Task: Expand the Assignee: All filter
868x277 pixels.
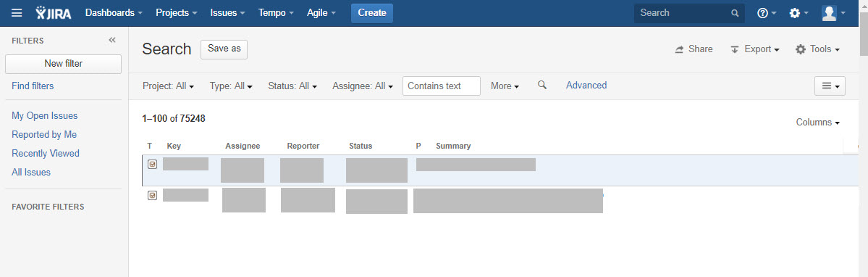Action: [x=363, y=86]
